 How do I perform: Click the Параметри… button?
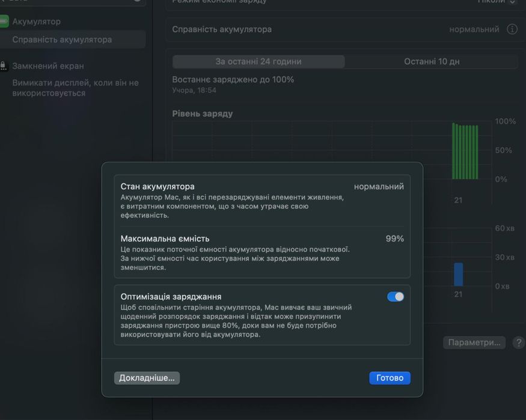[474, 342]
